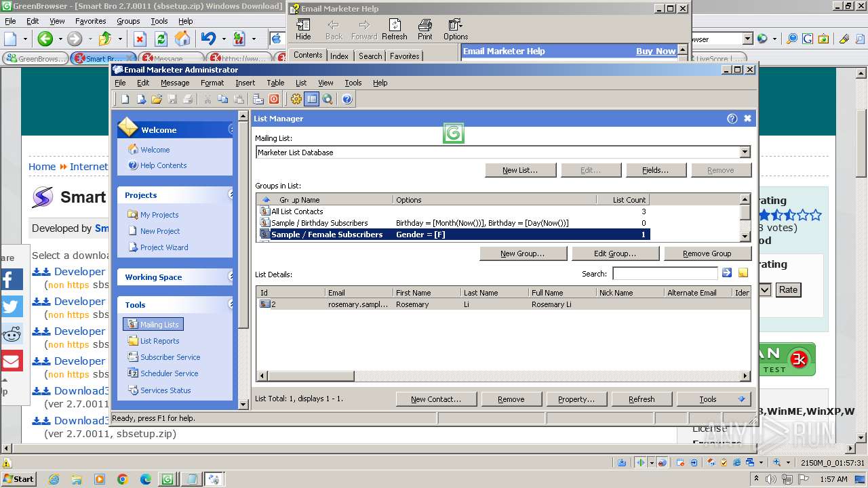Image resolution: width=868 pixels, height=488 pixels.
Task: Click the New document icon in Email Marketer toolbar
Action: click(x=125, y=100)
